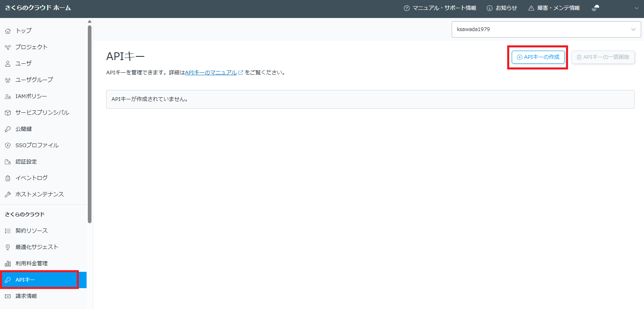
Task: Go to ホストメンテナンス in the sidebar
Action: coord(43,194)
